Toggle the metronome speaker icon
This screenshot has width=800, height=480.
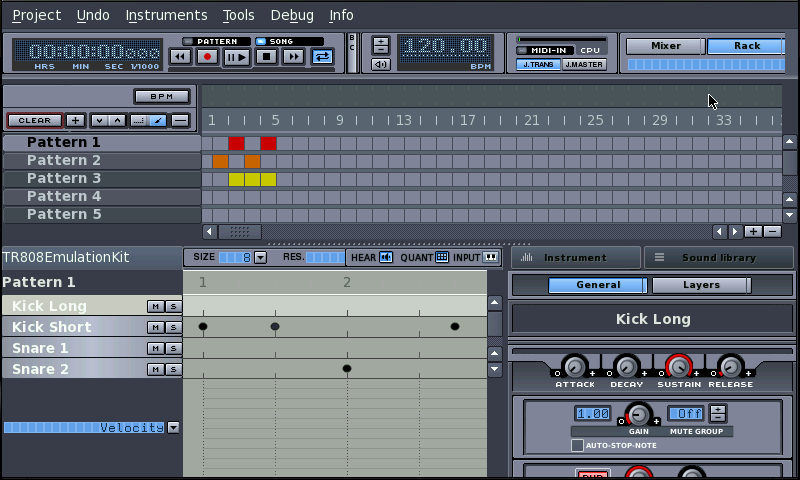pyautogui.click(x=380, y=65)
